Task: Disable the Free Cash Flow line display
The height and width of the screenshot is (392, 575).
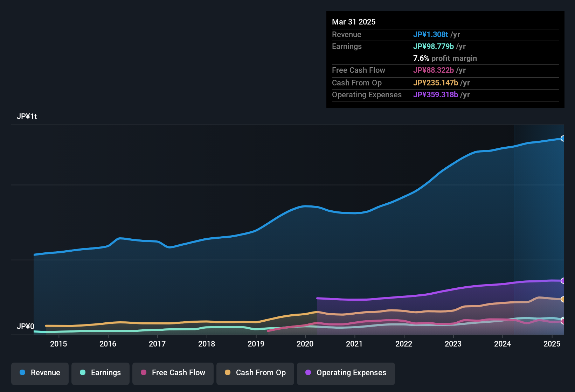Action: pos(173,373)
